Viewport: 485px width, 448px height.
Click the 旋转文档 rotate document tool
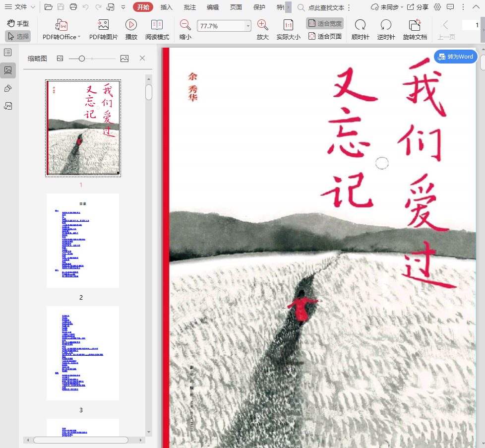click(x=415, y=30)
